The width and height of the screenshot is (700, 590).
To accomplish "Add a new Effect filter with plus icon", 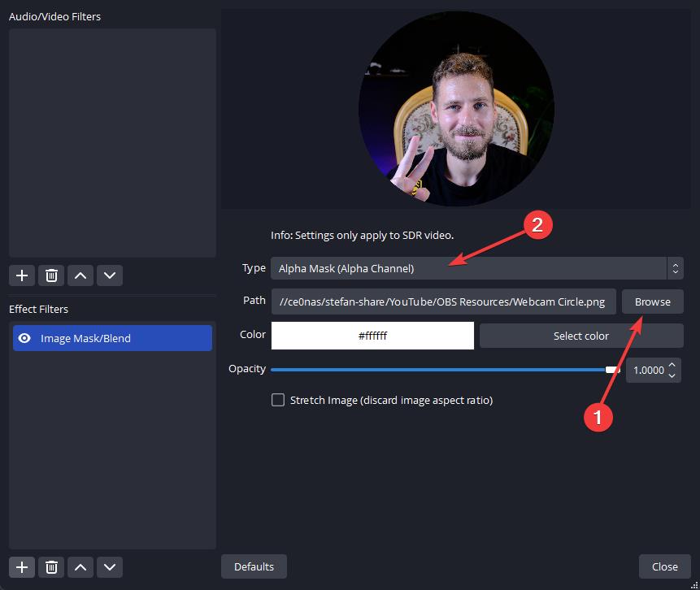I will 22,567.
